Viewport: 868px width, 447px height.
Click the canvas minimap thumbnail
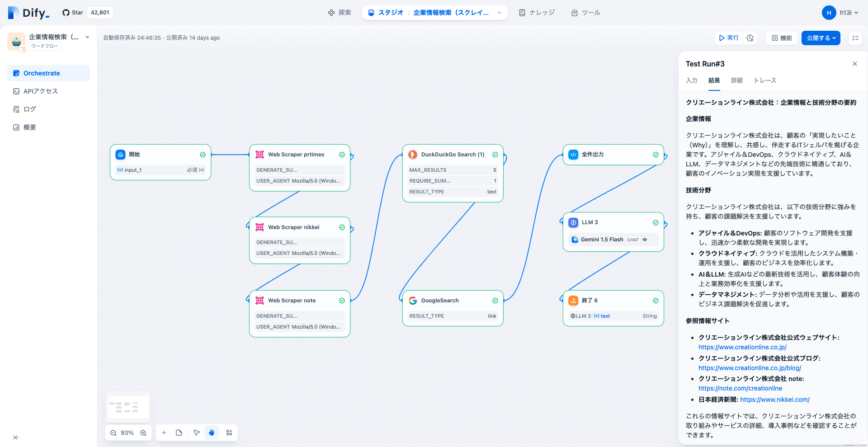(128, 407)
